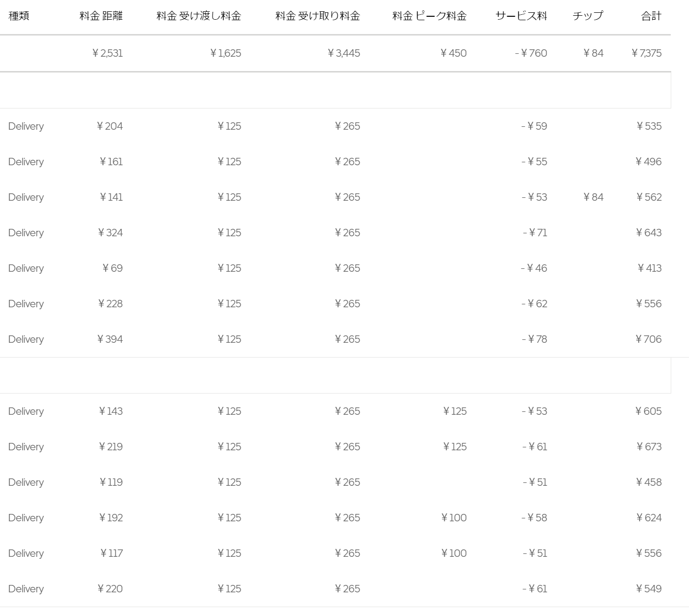689x616 pixels.
Task: Select row total ¥535
Action: (x=649, y=126)
